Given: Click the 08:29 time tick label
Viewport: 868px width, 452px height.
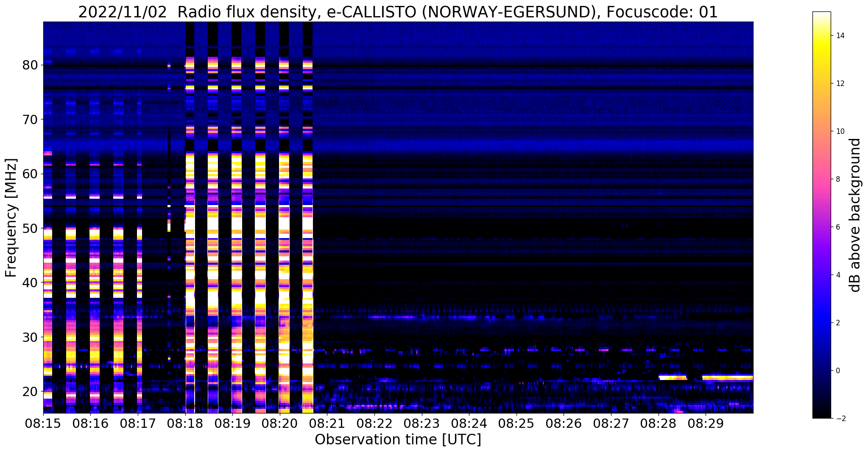Looking at the screenshot, I should 706,423.
